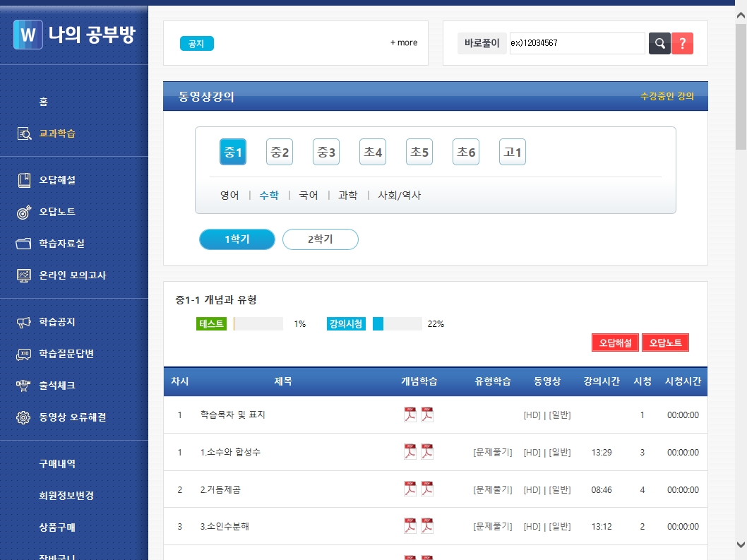This screenshot has width=747, height=560.
Task: Click the 오답해설 red button
Action: (x=614, y=342)
